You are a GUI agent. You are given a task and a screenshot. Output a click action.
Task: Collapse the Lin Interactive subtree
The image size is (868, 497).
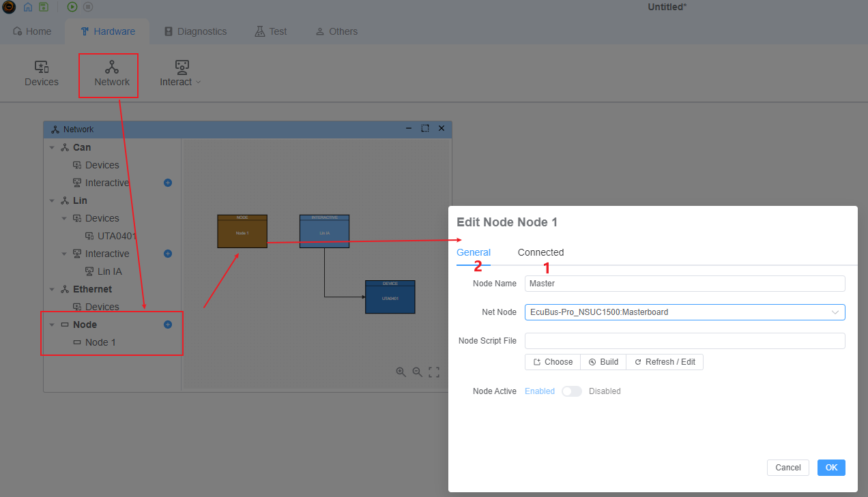(64, 254)
